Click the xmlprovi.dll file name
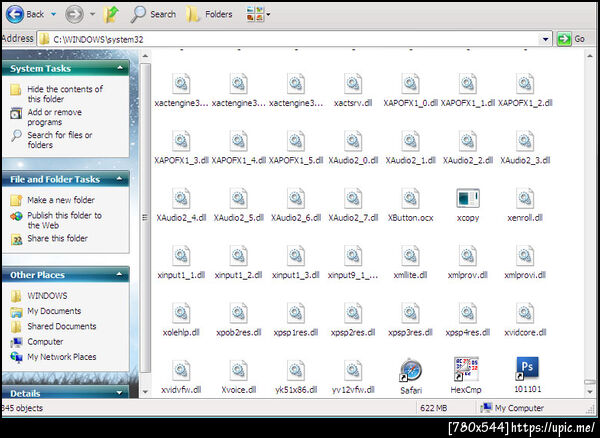The image size is (600, 438). point(525,275)
